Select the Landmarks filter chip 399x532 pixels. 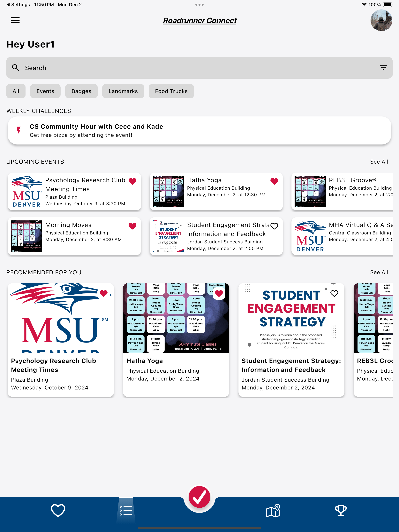(x=123, y=91)
